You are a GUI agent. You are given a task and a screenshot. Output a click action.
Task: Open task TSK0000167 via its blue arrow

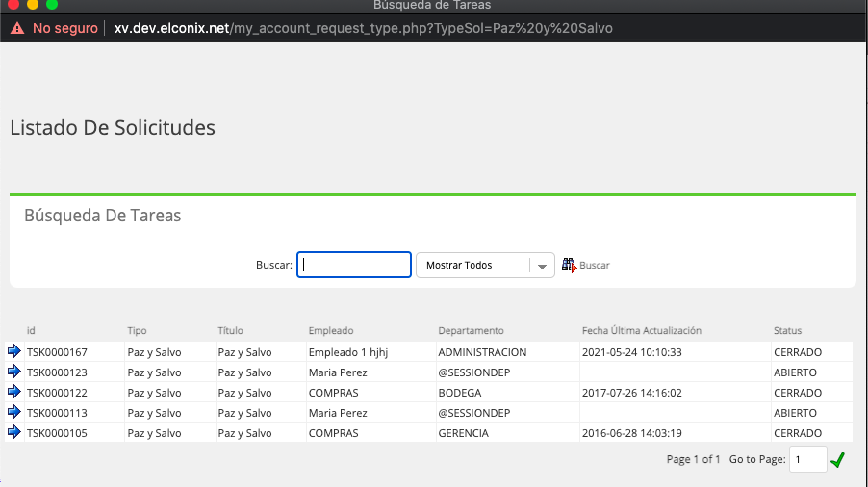pyautogui.click(x=13, y=351)
